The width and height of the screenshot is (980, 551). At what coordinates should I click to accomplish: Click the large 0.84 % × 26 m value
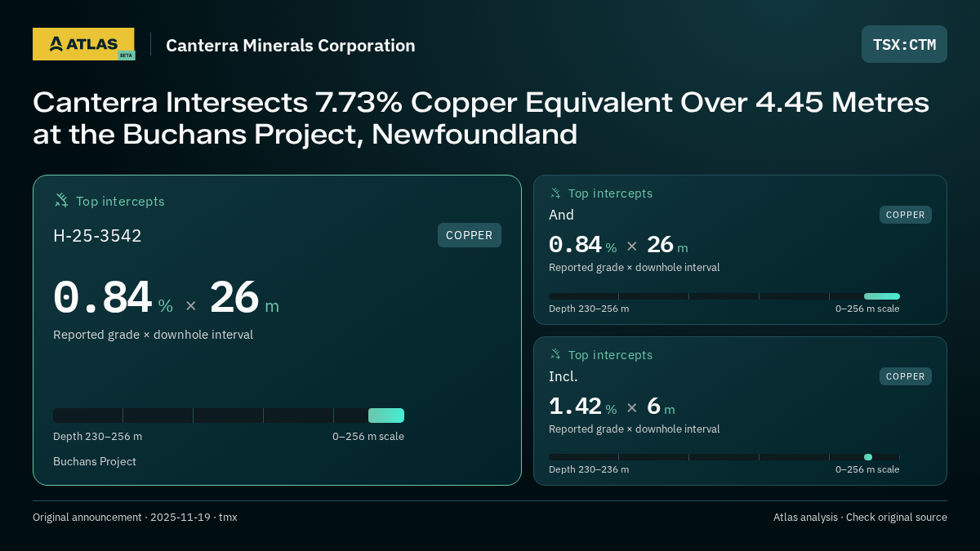click(x=166, y=298)
